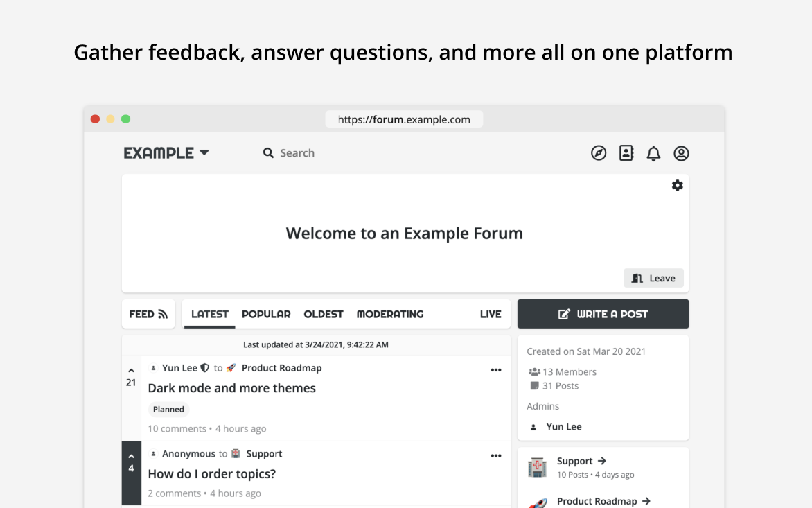Click the rocket icon next to Product Roadmap in post
This screenshot has height=508, width=812.
click(x=231, y=368)
